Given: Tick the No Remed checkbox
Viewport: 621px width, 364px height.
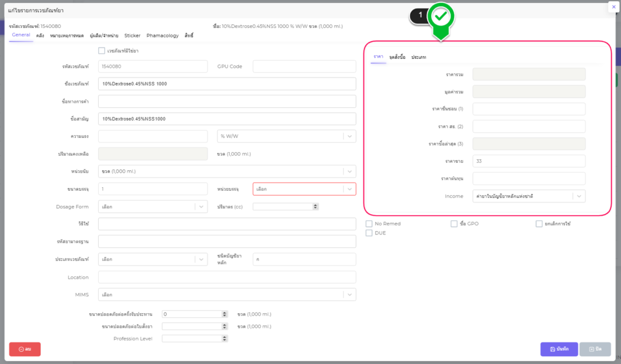Looking at the screenshot, I should 369,224.
